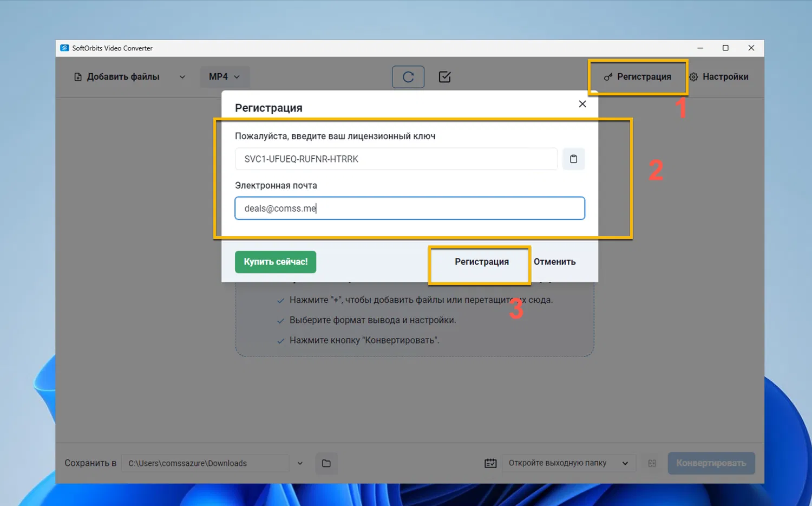Select the Электронная почта input field

(409, 208)
